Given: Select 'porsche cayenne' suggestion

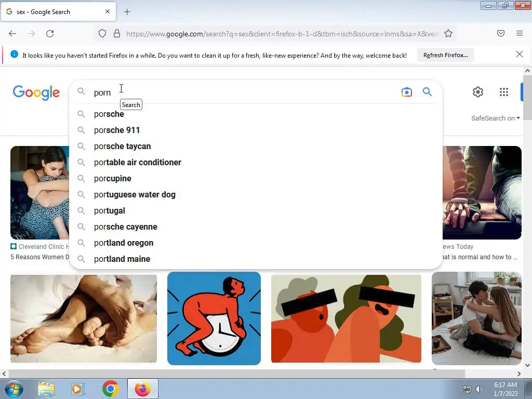Looking at the screenshot, I should click(x=256, y=227).
